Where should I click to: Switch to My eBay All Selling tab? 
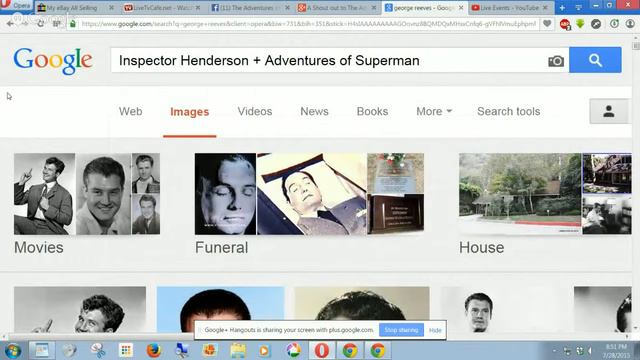pyautogui.click(x=72, y=8)
